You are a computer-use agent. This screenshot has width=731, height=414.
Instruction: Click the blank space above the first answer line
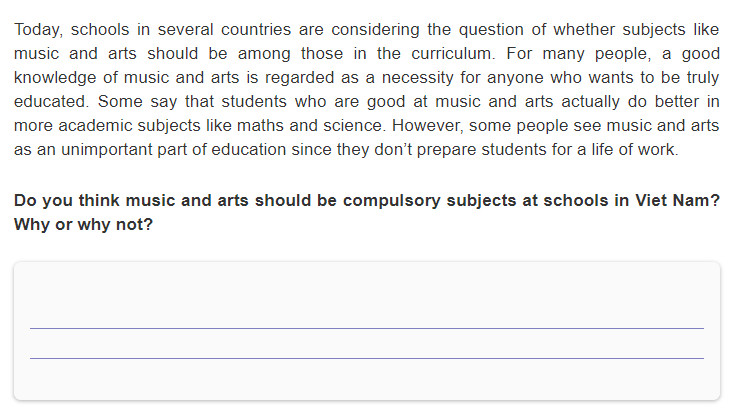(x=367, y=296)
